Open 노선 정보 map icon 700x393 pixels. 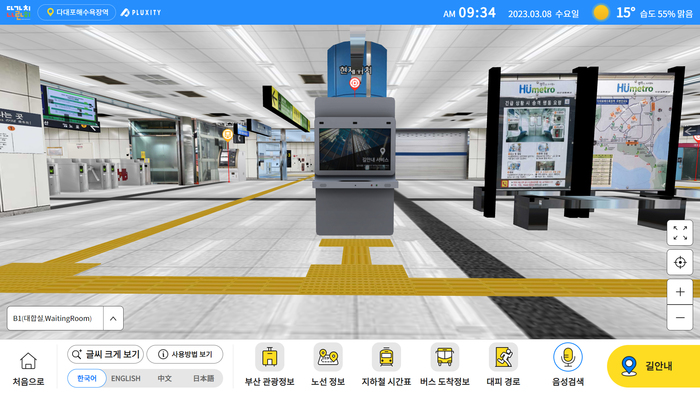(x=328, y=357)
